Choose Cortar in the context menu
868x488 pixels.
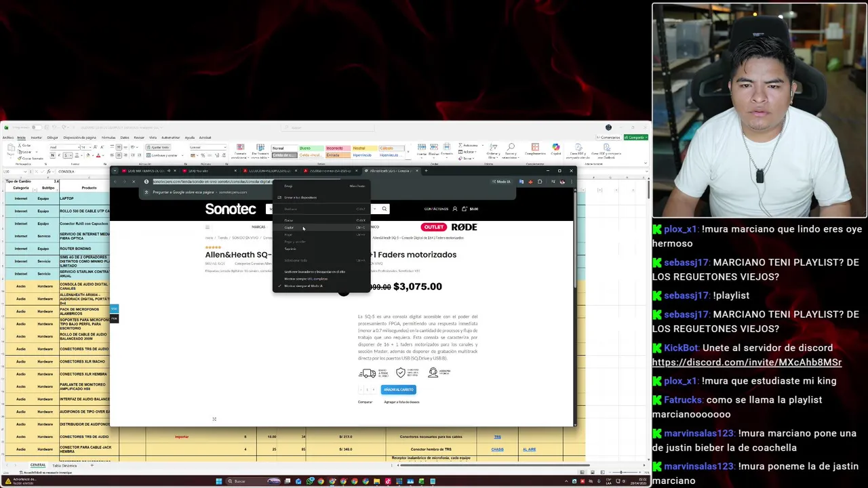321,220
